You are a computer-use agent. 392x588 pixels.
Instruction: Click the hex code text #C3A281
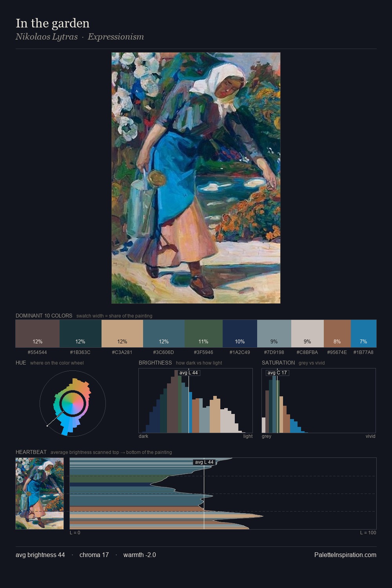tap(122, 352)
